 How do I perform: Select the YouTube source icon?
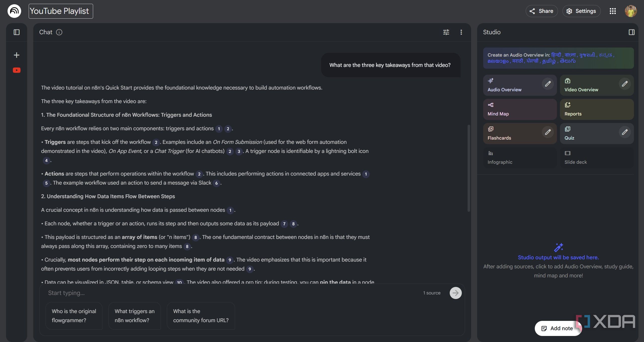pyautogui.click(x=17, y=70)
